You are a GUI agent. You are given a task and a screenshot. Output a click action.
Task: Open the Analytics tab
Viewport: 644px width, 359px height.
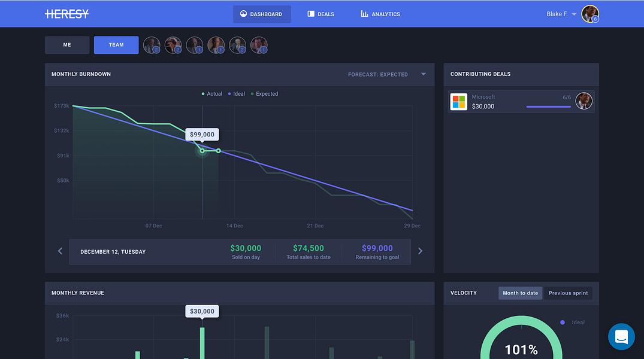coord(380,14)
